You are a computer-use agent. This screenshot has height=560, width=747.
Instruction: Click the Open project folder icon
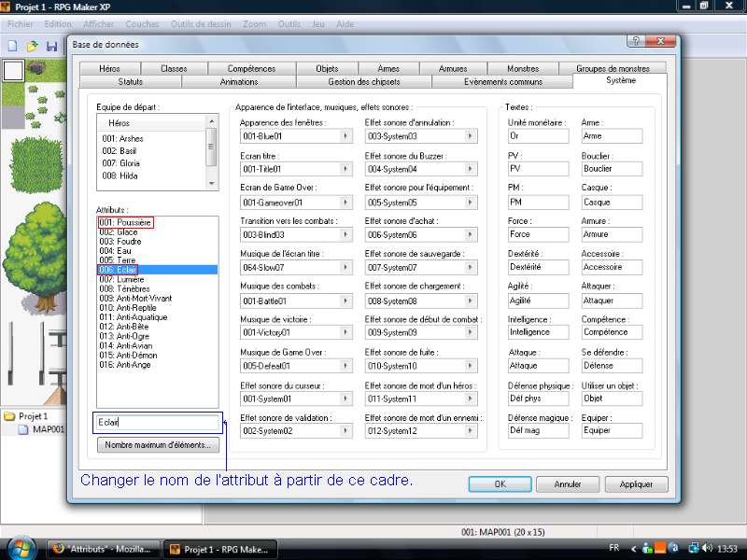[32, 45]
